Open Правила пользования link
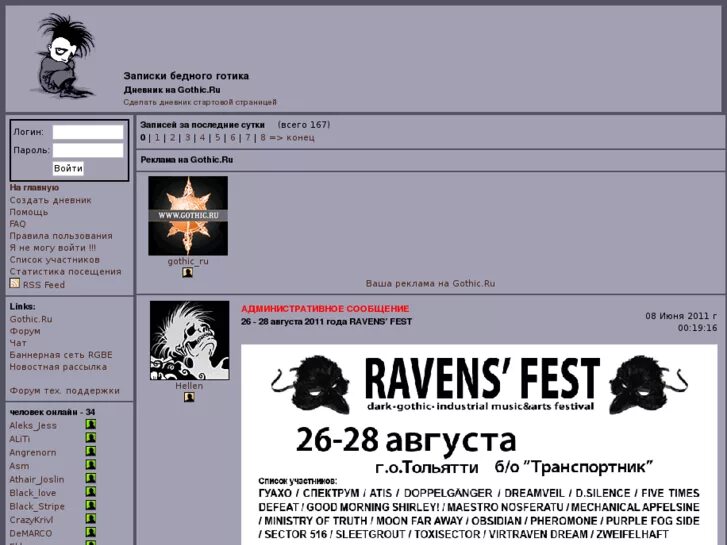The width and height of the screenshot is (727, 545). click(x=61, y=236)
